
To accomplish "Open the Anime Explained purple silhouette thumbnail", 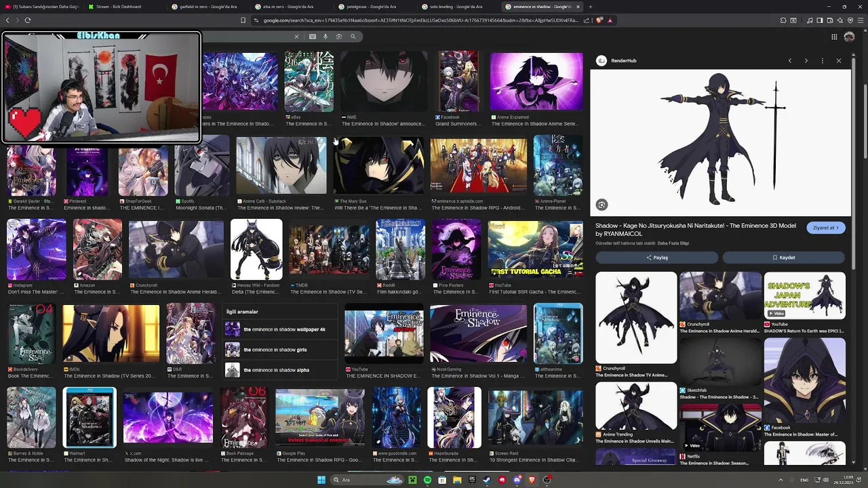I will [536, 81].
